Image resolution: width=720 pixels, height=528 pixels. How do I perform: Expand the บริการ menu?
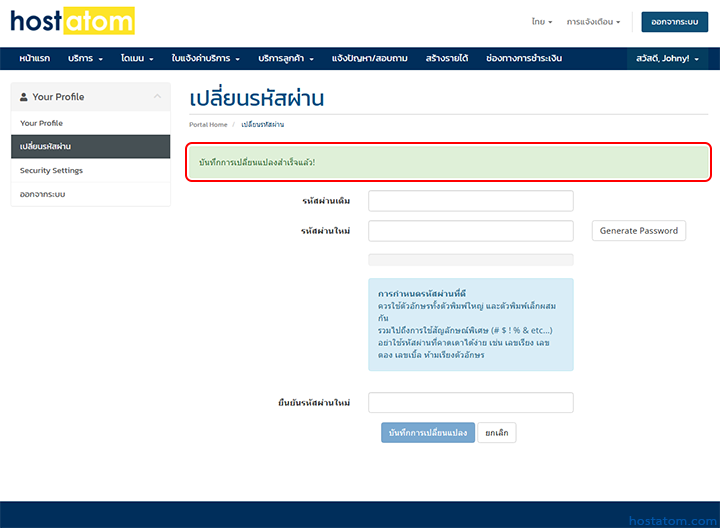85,59
